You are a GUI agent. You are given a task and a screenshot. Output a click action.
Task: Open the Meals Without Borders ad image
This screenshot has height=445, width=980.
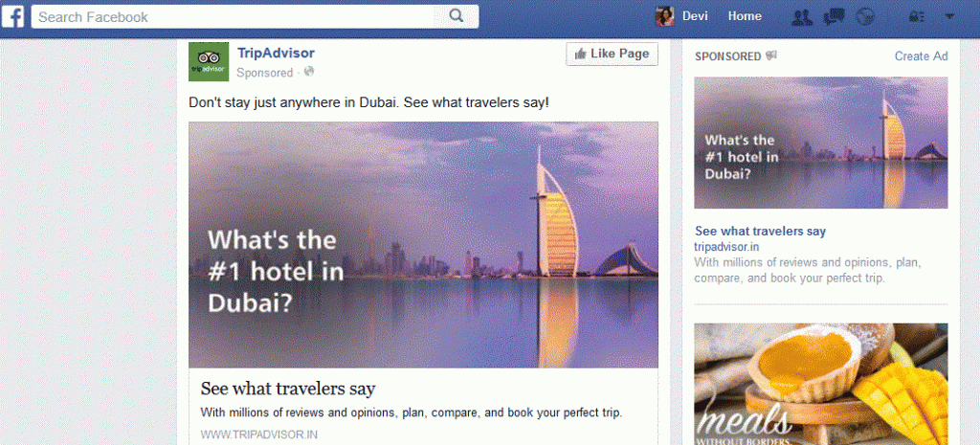pyautogui.click(x=820, y=384)
